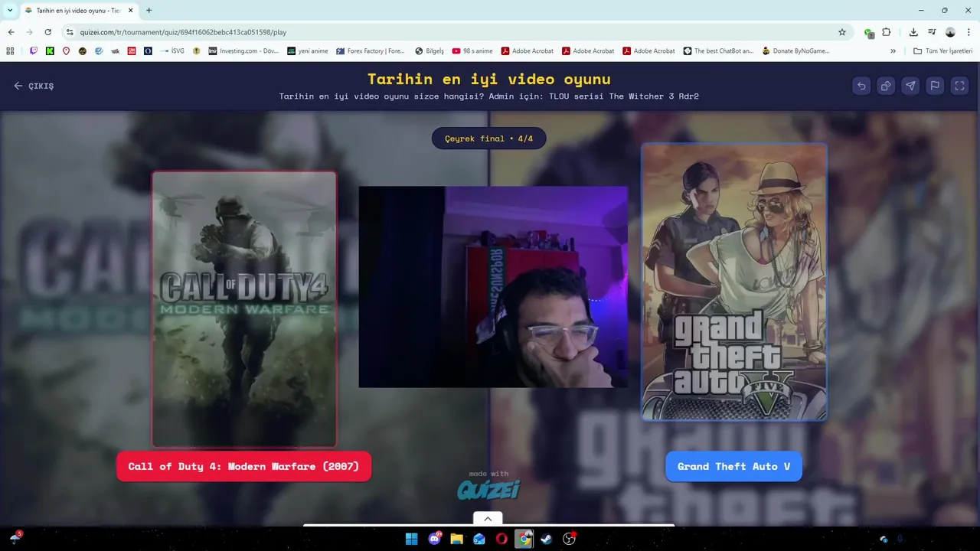This screenshot has height=551, width=980.
Task: Open the Twitch bookmark
Action: tap(34, 51)
